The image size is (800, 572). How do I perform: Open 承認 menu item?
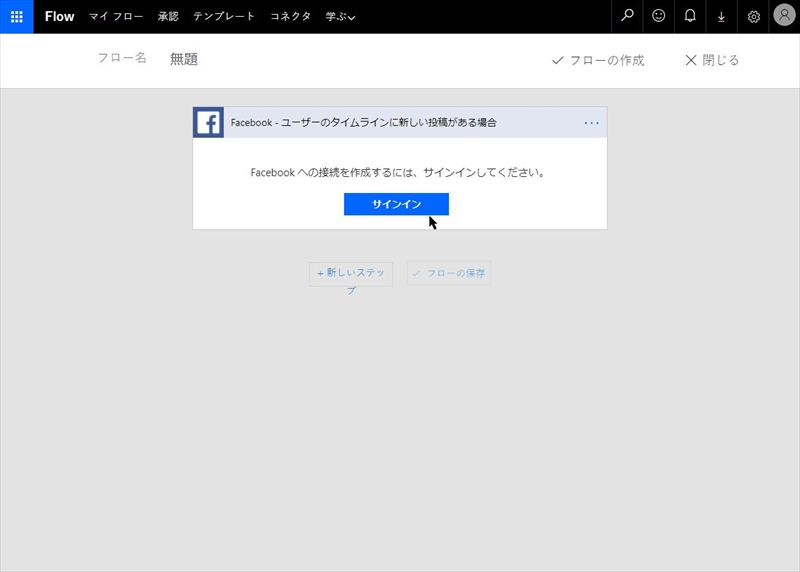pyautogui.click(x=168, y=16)
